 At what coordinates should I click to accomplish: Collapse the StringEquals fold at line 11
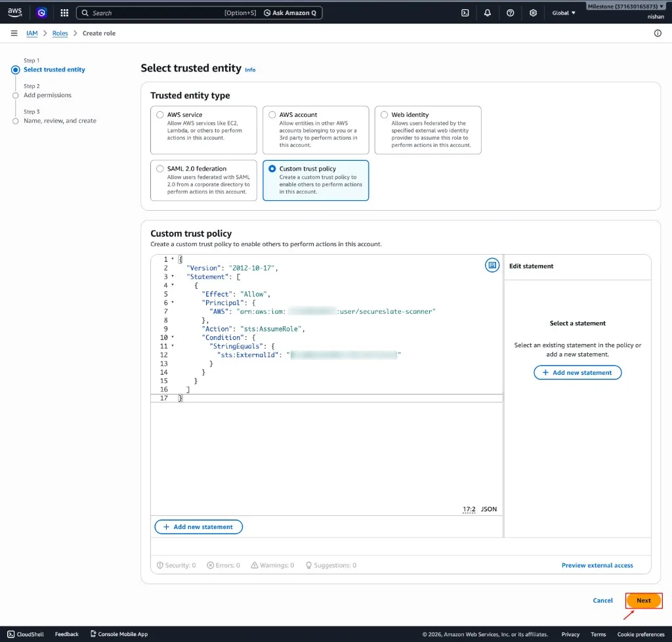click(x=173, y=346)
